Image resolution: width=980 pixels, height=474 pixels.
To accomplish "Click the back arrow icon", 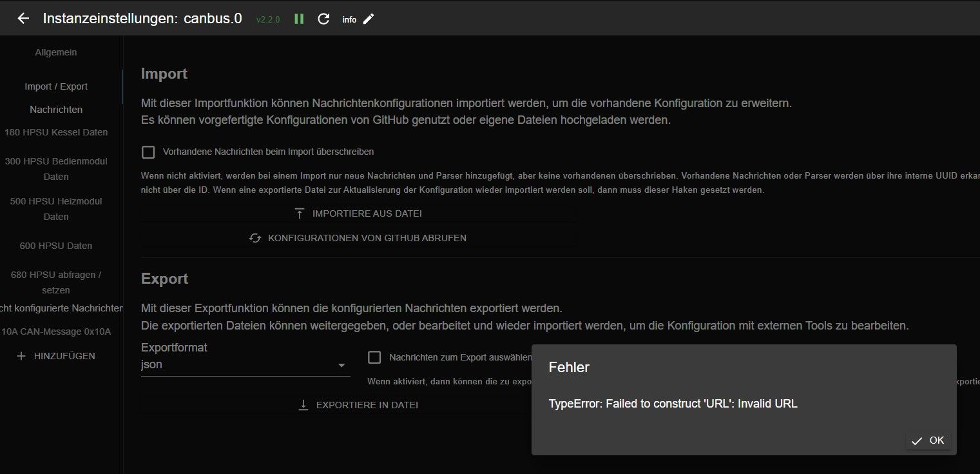I will point(23,19).
